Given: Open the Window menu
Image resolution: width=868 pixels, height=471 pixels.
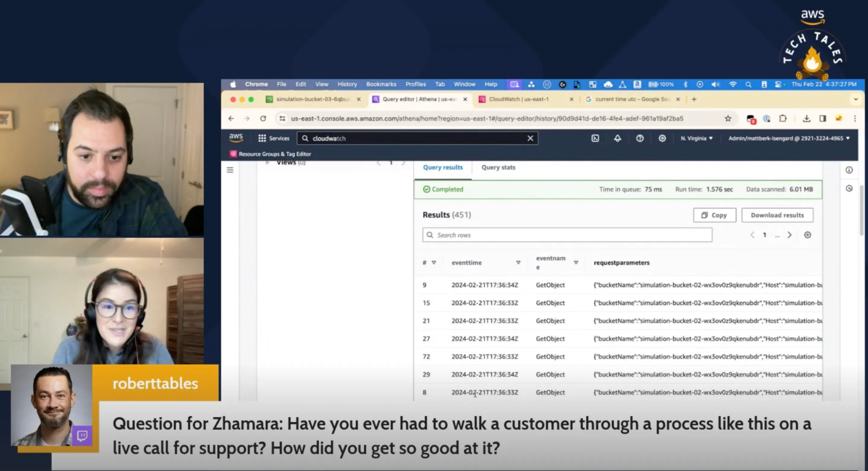Looking at the screenshot, I should pyautogui.click(x=464, y=84).
